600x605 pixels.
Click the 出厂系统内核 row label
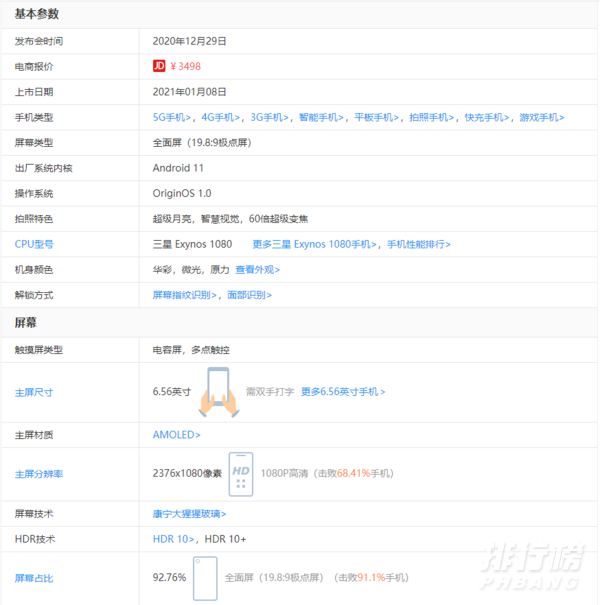[x=44, y=168]
